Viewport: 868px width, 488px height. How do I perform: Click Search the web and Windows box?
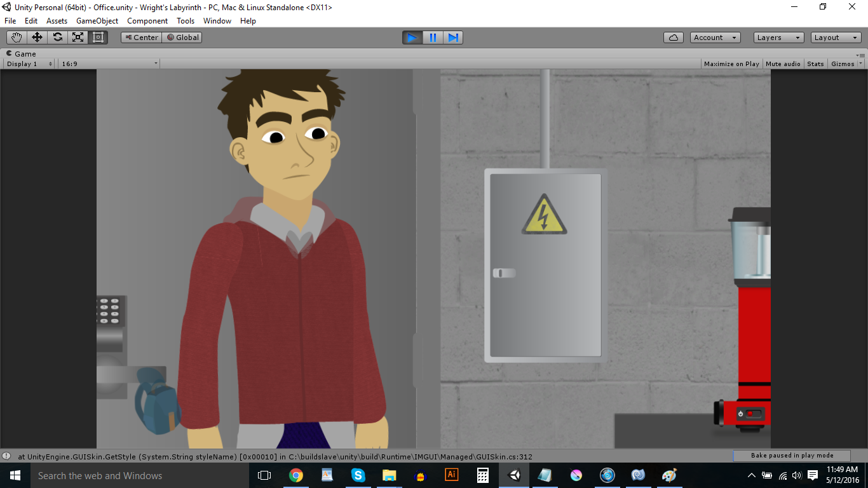[x=140, y=475]
